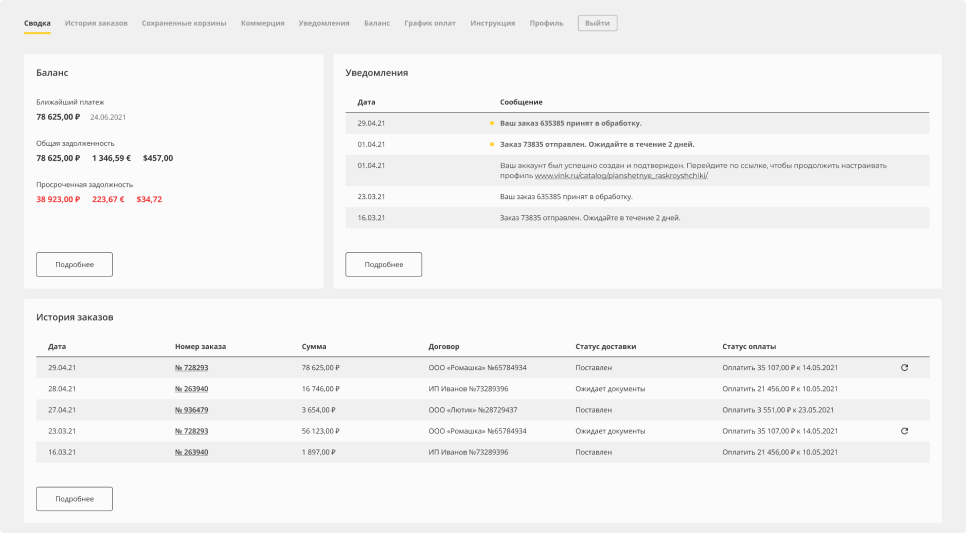Screen dimensions: 966x533
Task: Click the yellow unread dot for order 635385 notification
Action: coord(491,123)
